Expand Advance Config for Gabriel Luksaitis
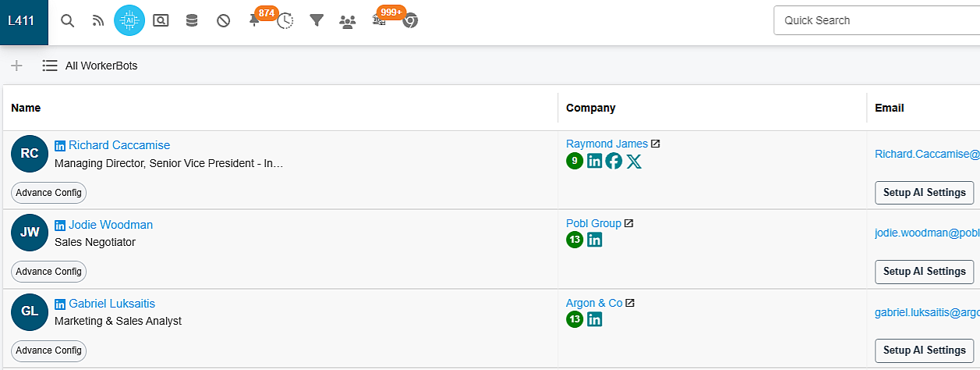 (x=48, y=351)
